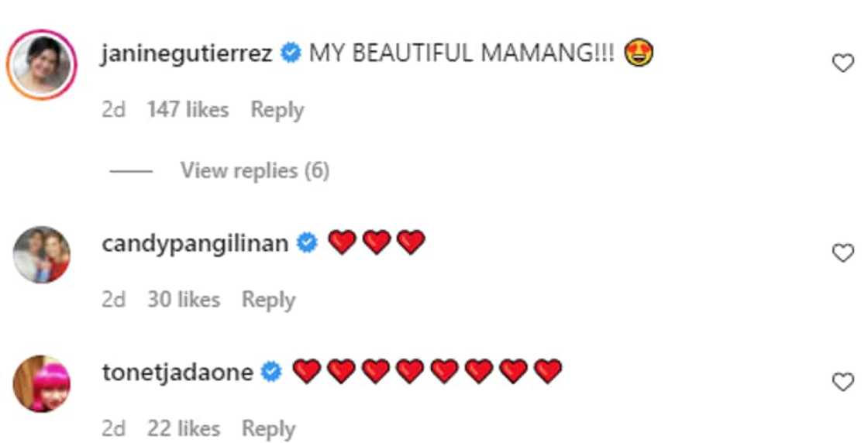The width and height of the screenshot is (868, 443).
Task: Visit the candypangilinan username link
Action: point(195,244)
